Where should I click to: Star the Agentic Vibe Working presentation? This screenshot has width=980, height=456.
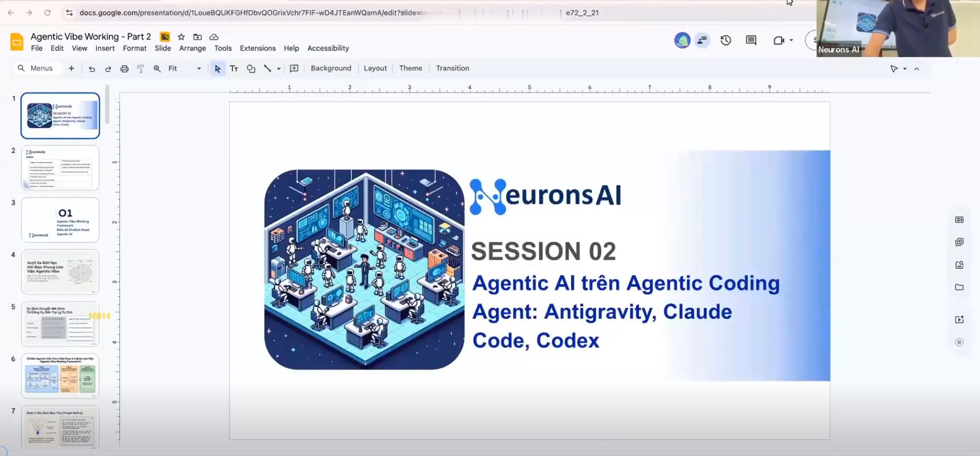pyautogui.click(x=181, y=37)
